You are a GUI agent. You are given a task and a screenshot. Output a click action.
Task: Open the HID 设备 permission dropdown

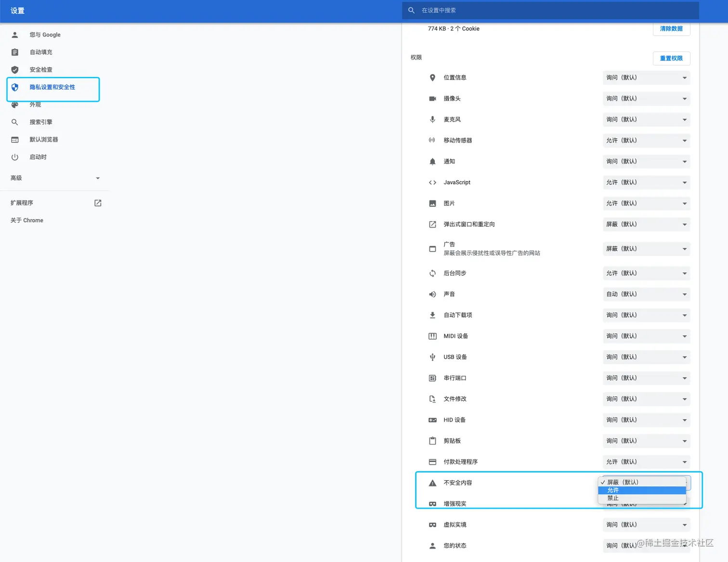(x=646, y=420)
